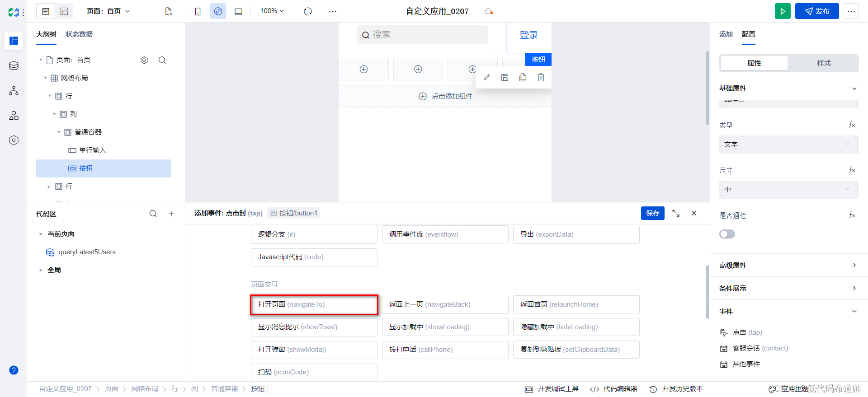The width and height of the screenshot is (868, 397).
Task: Click the 发布 publish button
Action: pos(817,11)
